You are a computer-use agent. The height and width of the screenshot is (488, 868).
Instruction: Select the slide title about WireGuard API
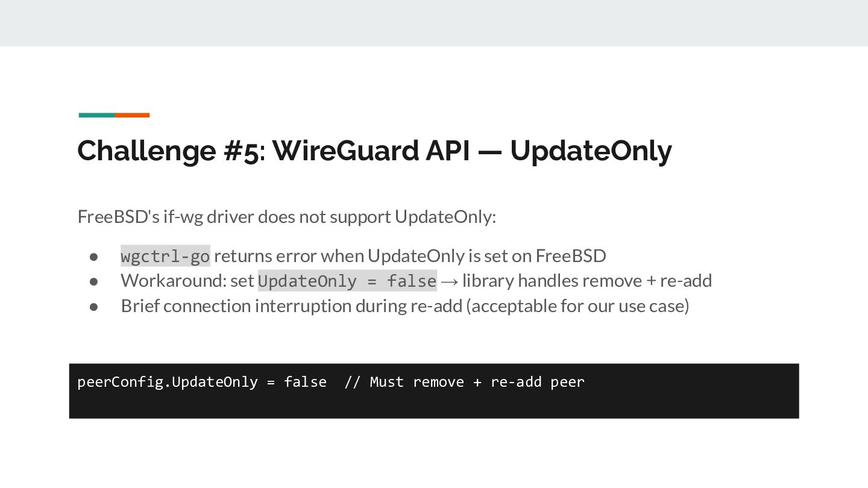pyautogui.click(x=374, y=151)
